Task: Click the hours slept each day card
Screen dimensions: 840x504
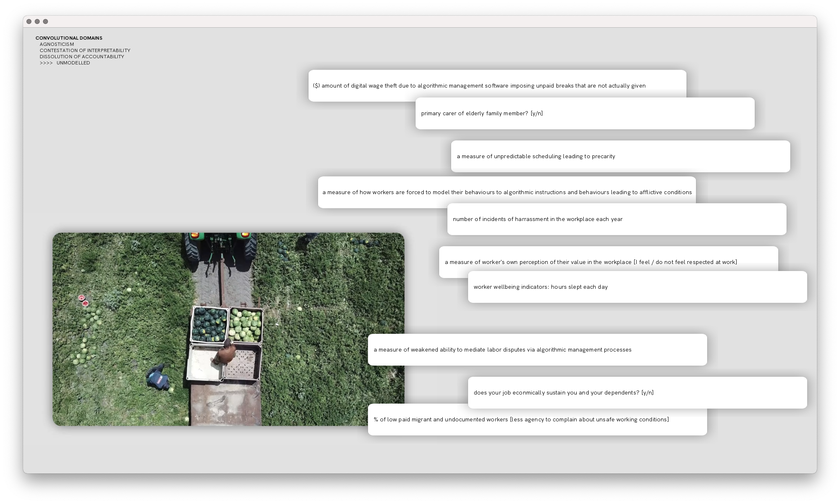Action: click(637, 287)
